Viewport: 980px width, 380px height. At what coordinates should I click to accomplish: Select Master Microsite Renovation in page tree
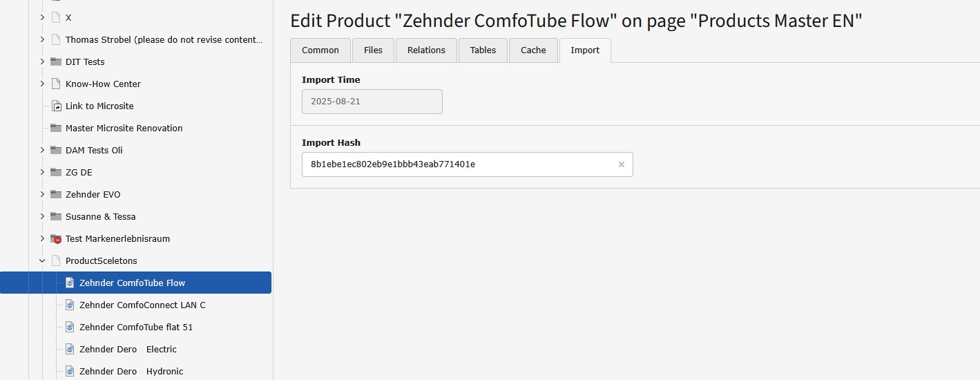coord(124,128)
